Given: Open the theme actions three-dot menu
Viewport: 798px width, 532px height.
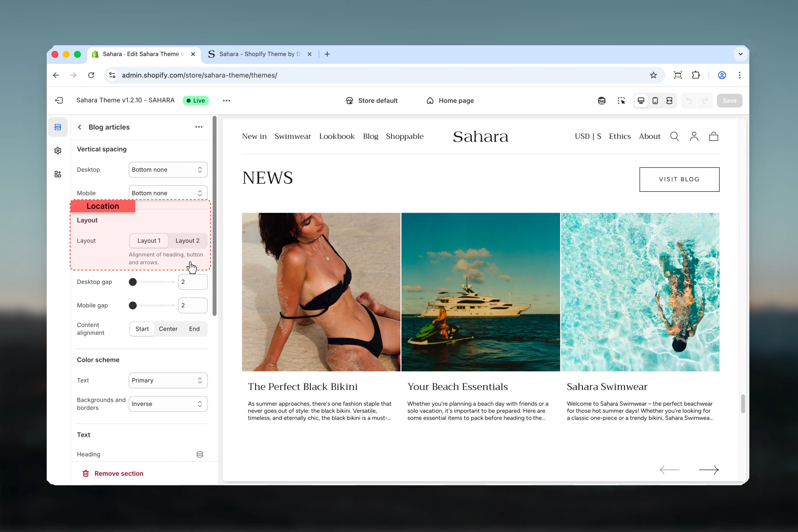Looking at the screenshot, I should (x=227, y=101).
